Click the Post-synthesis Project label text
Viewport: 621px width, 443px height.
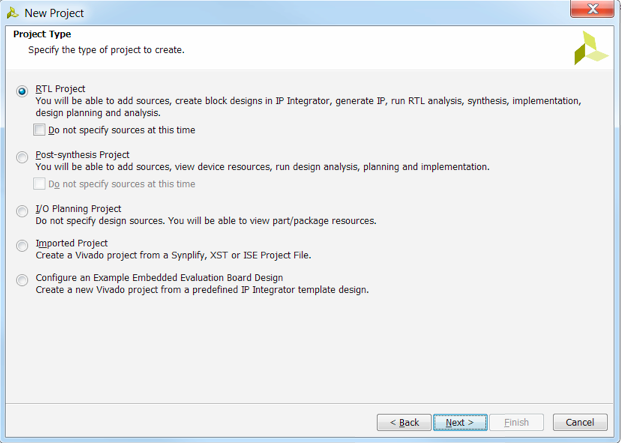82,155
